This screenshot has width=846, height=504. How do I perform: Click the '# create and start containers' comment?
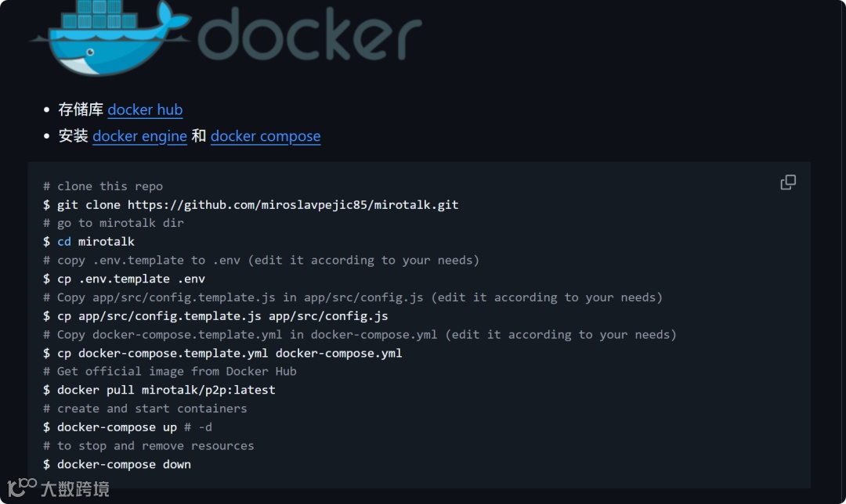(145, 409)
